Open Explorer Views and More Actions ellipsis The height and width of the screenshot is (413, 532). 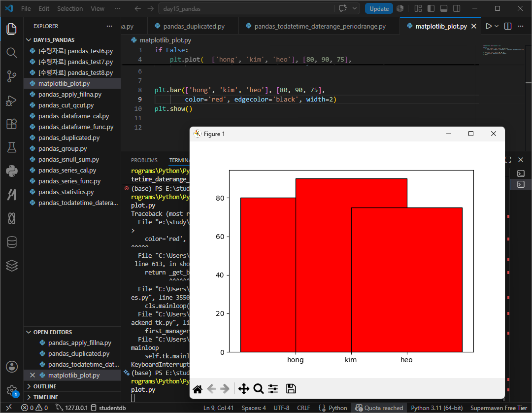coord(109,26)
